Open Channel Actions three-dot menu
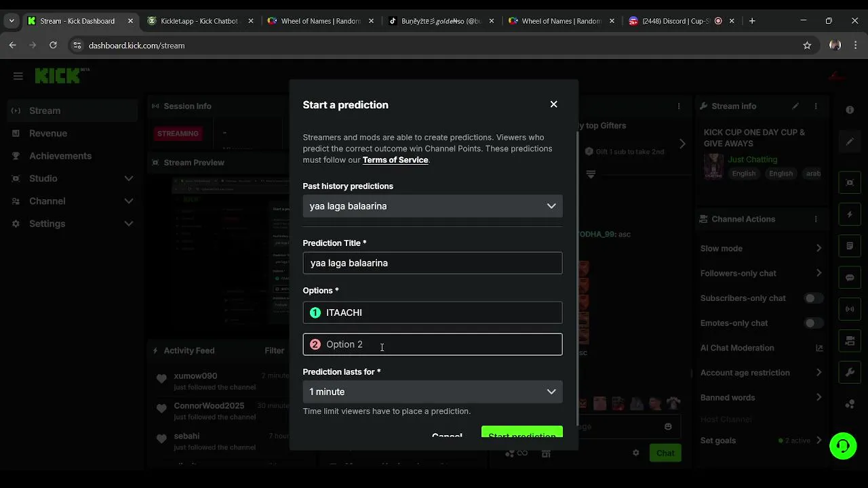 coord(816,219)
